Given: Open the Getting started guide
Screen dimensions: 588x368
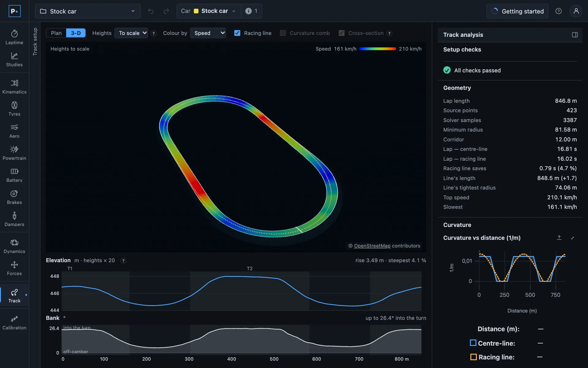Looking at the screenshot, I should click(x=517, y=11).
